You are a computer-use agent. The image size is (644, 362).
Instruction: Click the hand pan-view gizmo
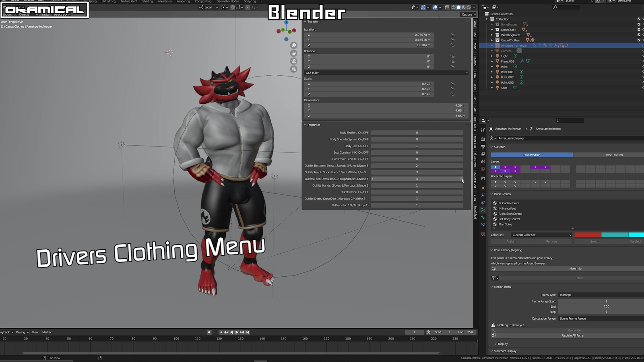point(294,53)
